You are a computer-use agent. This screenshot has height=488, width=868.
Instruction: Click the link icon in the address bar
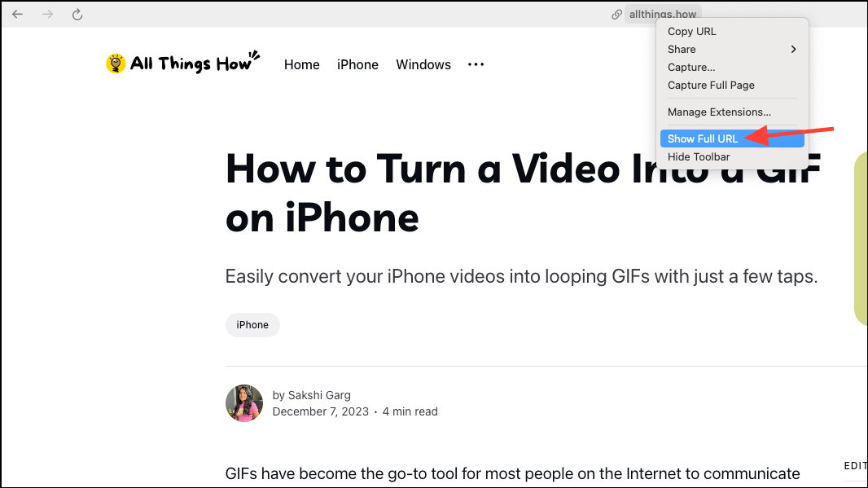(x=617, y=14)
